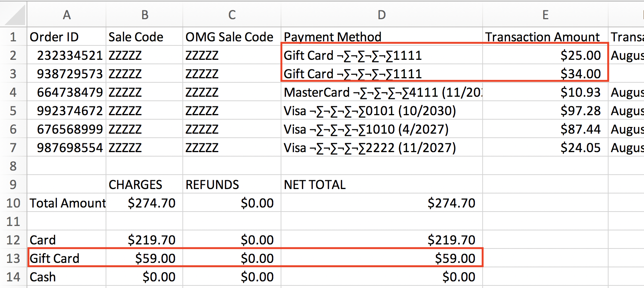
Task: Select the $25.00 transaction amount cell
Action: coord(545,55)
